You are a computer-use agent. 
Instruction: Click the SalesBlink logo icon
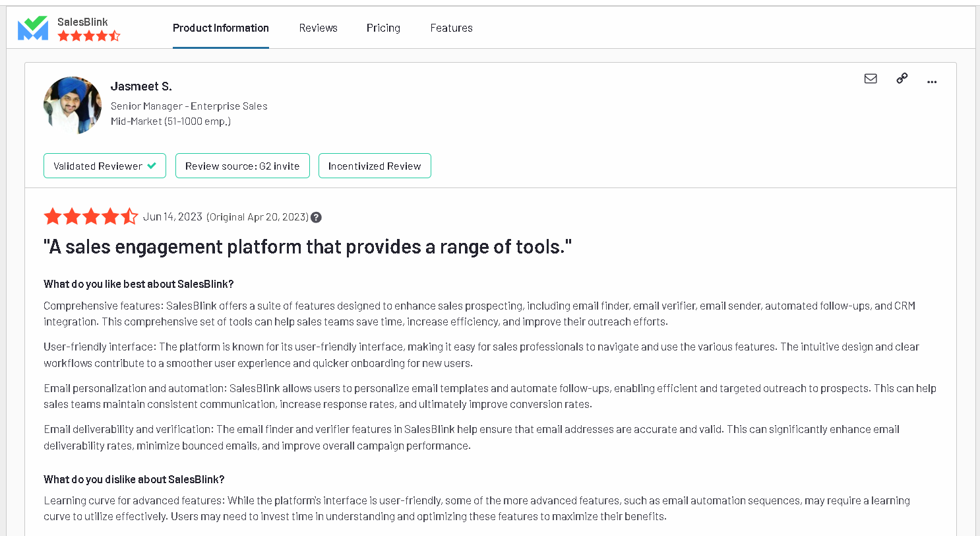pyautogui.click(x=33, y=28)
